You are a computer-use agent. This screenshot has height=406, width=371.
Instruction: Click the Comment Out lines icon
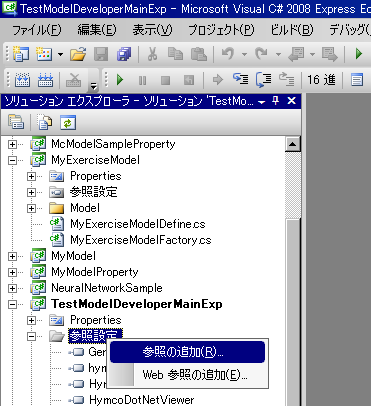point(22,80)
